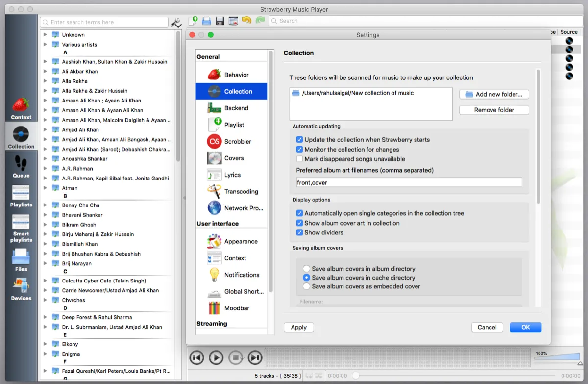Screen dimensions: 588x384
Task: Expand A.R. Rahman artist node
Action: pos(45,169)
